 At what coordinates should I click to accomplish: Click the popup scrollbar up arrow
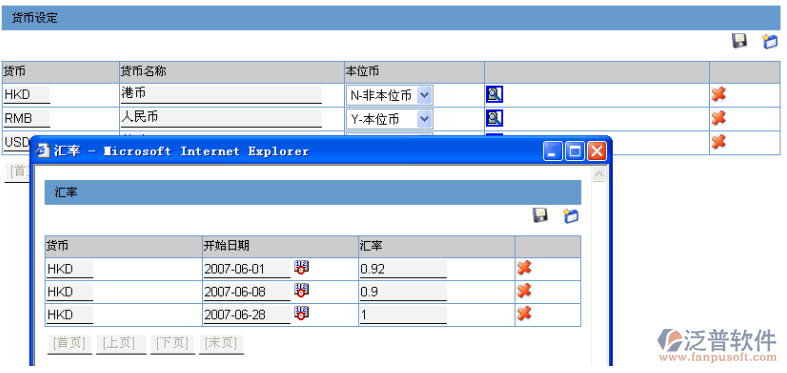pos(599,174)
